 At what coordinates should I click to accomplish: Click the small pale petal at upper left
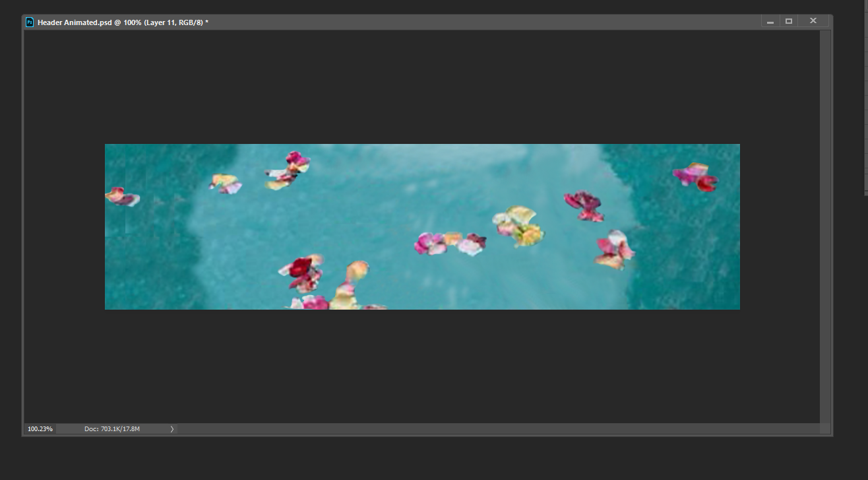(226, 183)
